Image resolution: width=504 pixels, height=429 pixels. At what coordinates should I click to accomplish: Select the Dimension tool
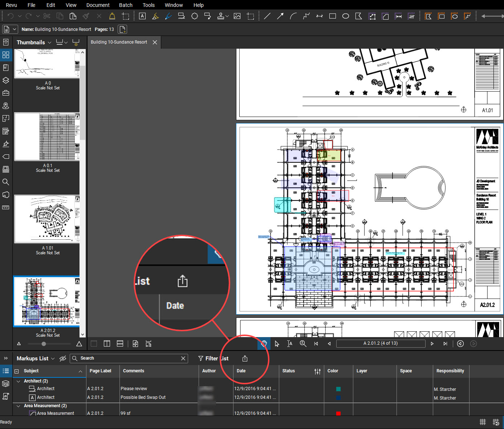(320, 16)
